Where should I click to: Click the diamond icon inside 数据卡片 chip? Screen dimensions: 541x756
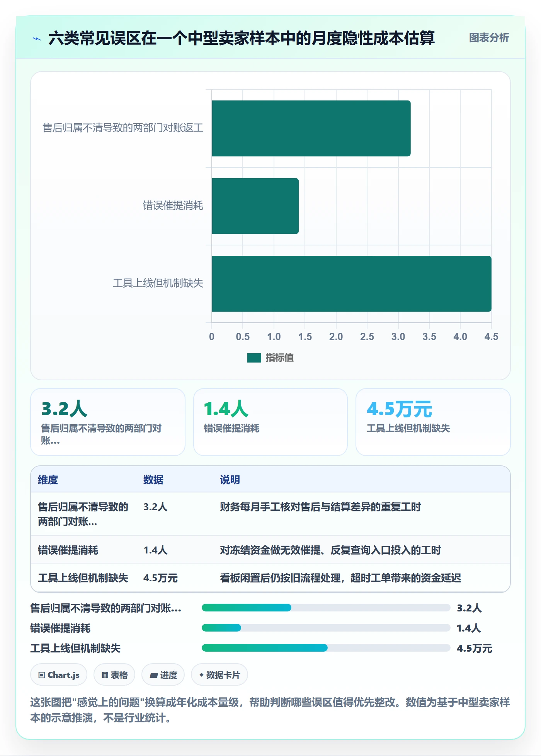pyautogui.click(x=201, y=675)
